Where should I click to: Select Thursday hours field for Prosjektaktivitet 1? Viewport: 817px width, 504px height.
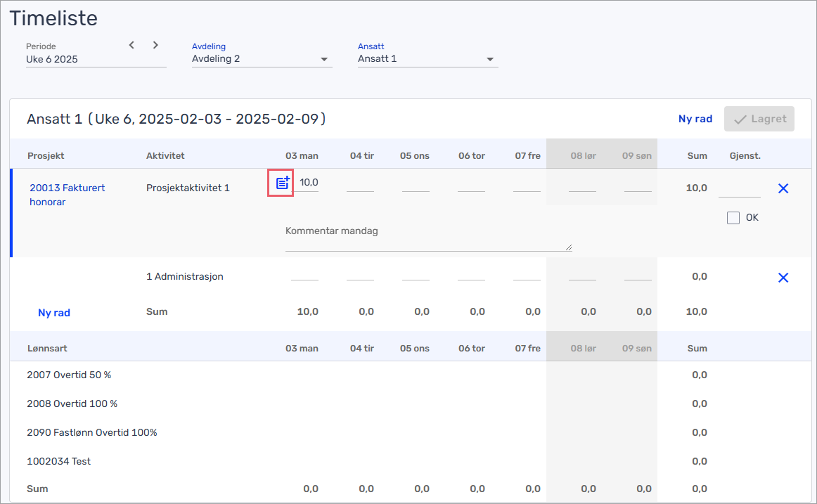coord(471,183)
